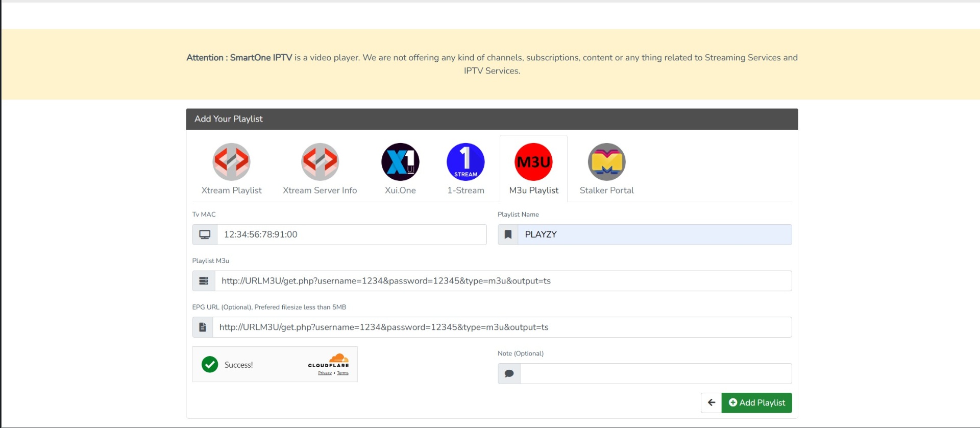The image size is (980, 428).
Task: Select the Xtream Server Info icon
Action: click(320, 161)
